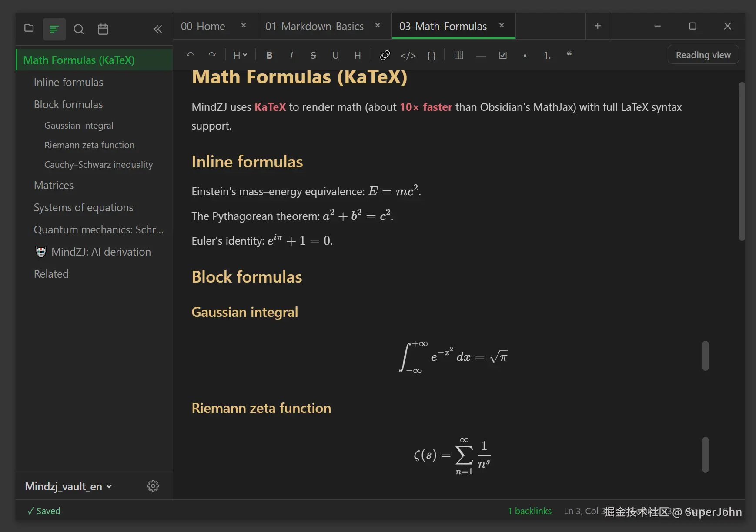
Task: Jump to Matrices in outline
Action: tap(94, 185)
